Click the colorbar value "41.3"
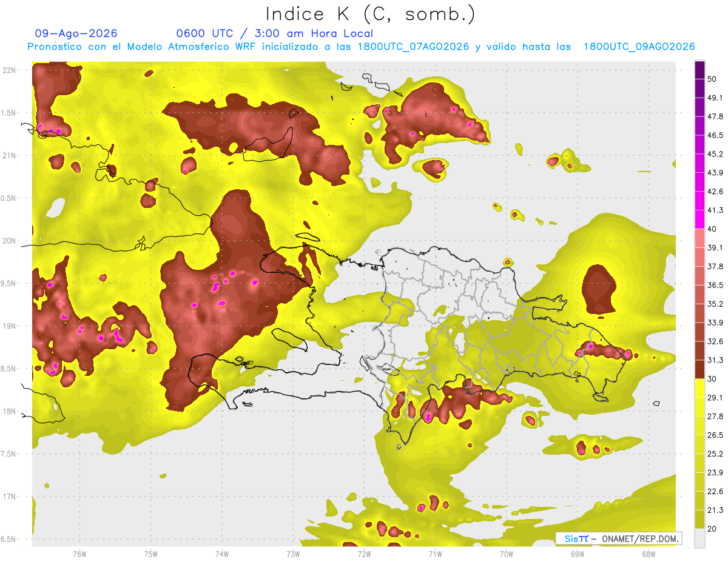This screenshot has height=562, width=728. coord(715,210)
